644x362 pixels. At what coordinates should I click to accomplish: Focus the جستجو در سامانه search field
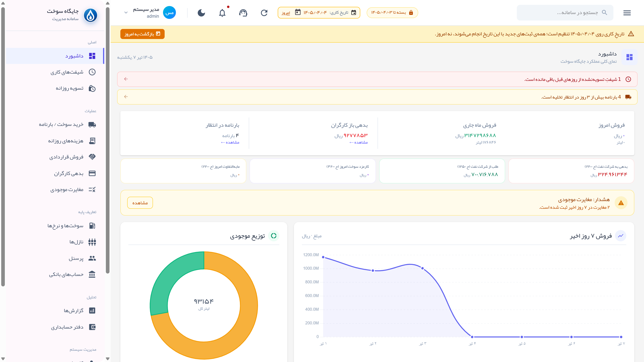[x=565, y=12]
